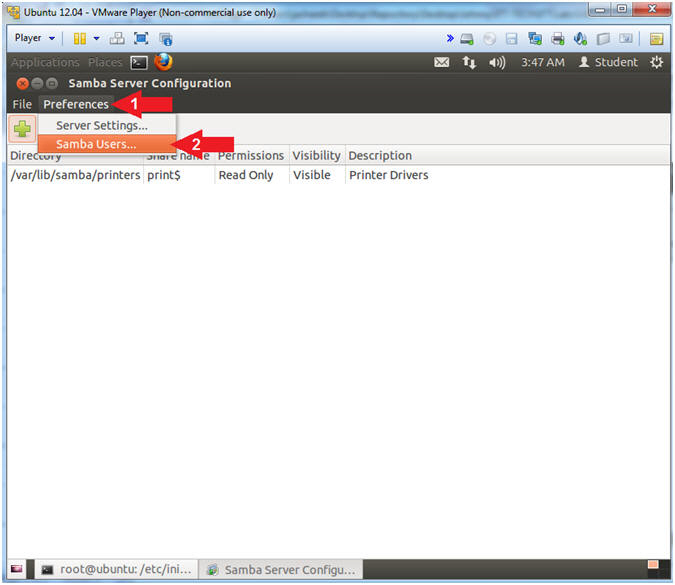The height and width of the screenshot is (585, 675).
Task: Select the /var/lib/samba/printers directory cell
Action: tap(76, 175)
